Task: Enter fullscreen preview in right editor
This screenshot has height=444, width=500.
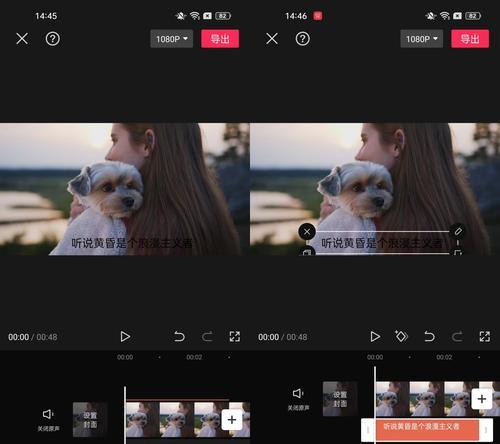Action: 485,337
